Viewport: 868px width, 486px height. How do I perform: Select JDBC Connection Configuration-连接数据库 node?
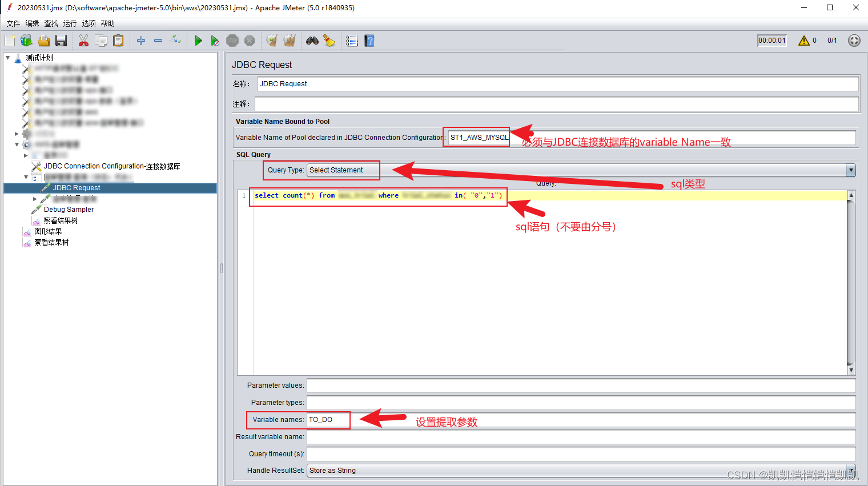pyautogui.click(x=112, y=166)
